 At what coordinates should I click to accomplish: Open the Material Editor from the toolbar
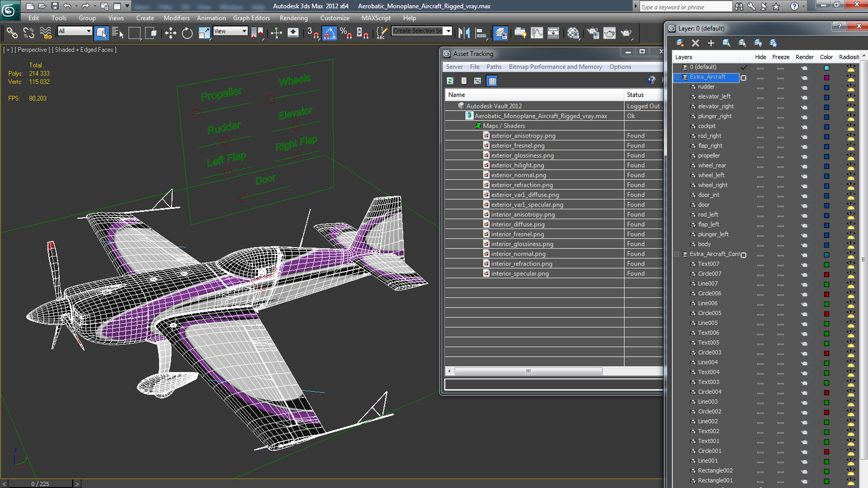click(573, 33)
